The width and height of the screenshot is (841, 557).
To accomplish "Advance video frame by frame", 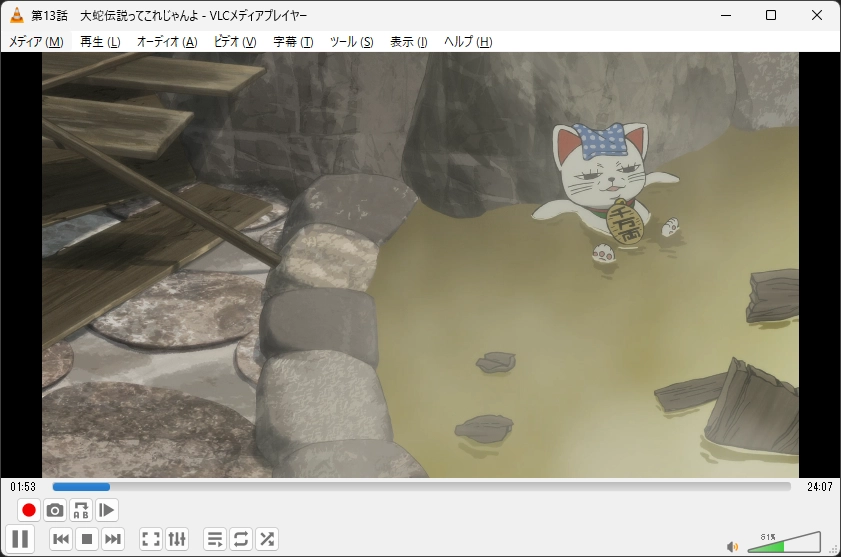I will pyautogui.click(x=107, y=510).
